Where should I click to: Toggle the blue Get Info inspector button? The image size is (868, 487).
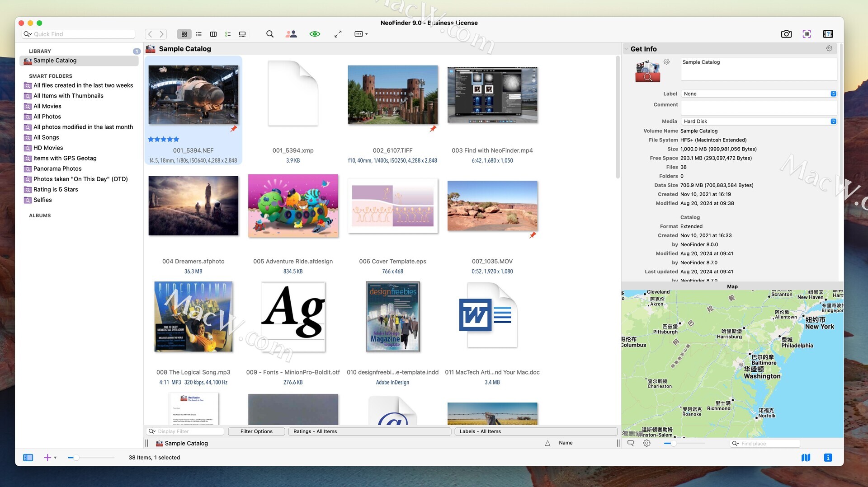(828, 457)
